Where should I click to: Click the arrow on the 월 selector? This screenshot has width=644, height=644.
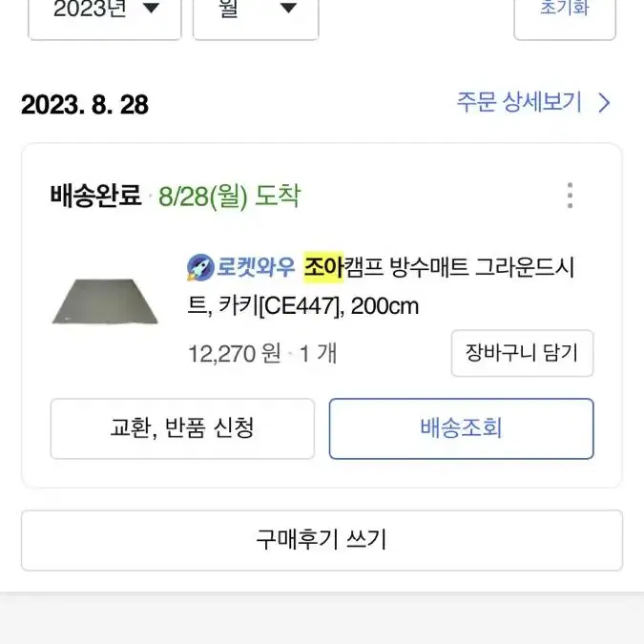click(288, 8)
